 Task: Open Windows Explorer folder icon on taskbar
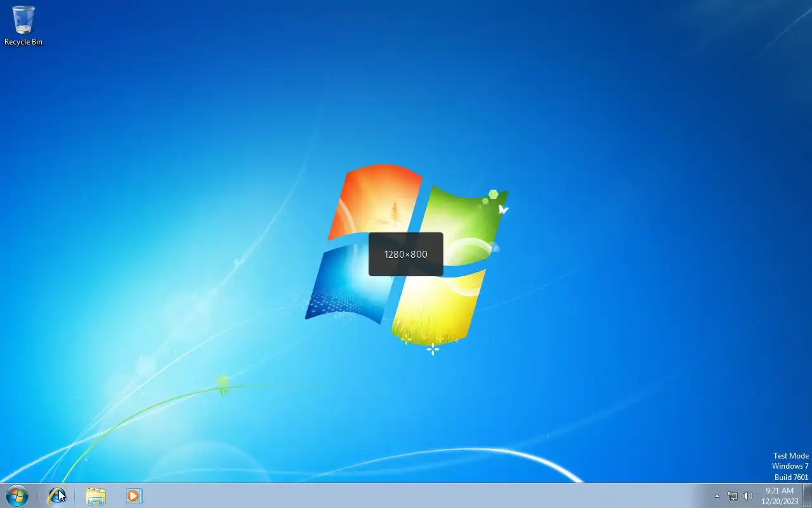point(96,495)
